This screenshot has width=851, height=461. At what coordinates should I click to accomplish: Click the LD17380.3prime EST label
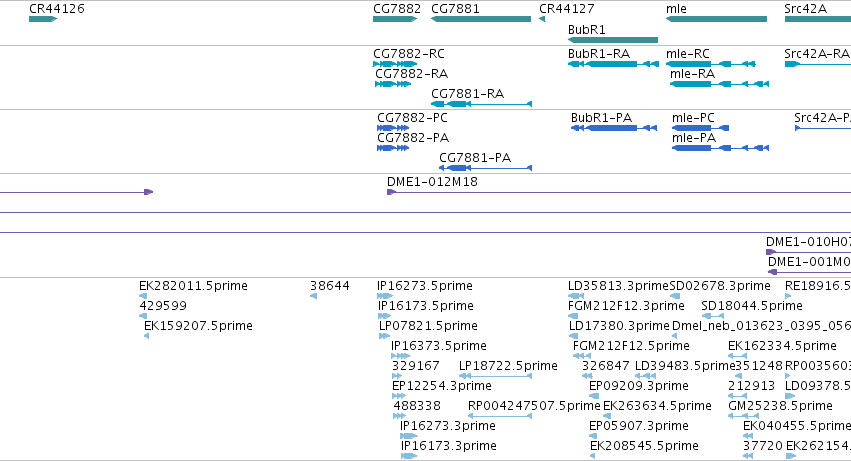click(x=619, y=326)
